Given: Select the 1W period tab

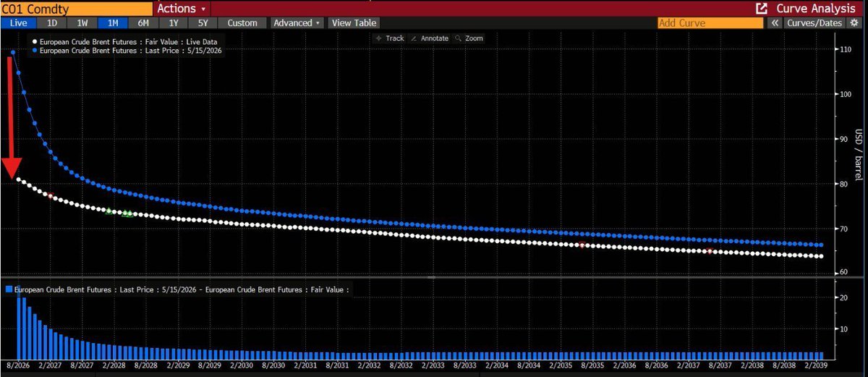Looking at the screenshot, I should tap(82, 22).
